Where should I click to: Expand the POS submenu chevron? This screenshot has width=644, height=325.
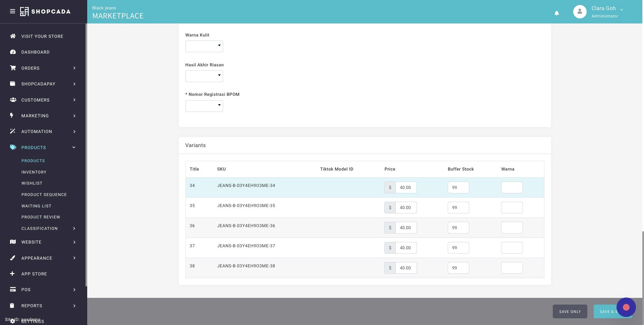click(x=74, y=289)
